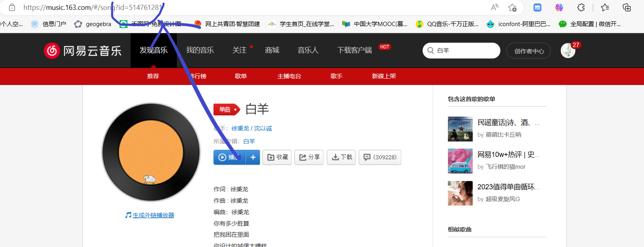Image resolution: width=644 pixels, height=247 pixels.
Task: Open the 创作者中心 button
Action: point(529,51)
